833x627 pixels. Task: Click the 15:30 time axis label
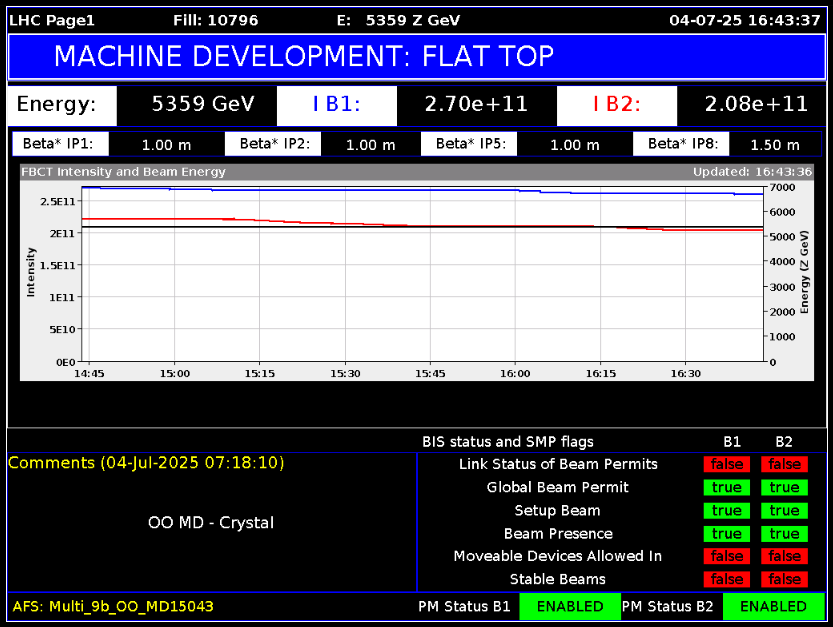coord(345,374)
